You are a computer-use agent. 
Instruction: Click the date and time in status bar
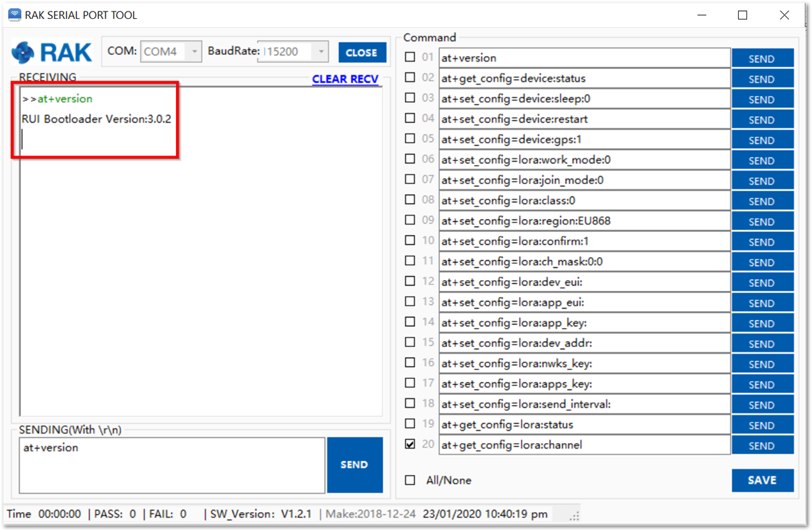point(485,514)
